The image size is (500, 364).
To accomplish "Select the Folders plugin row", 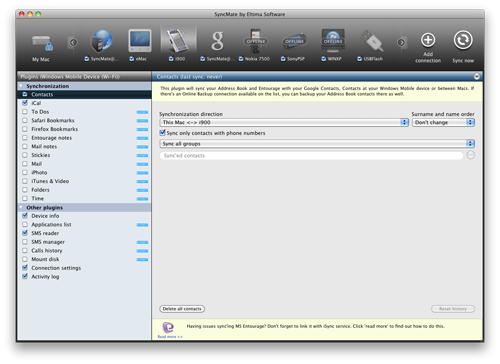I will click(x=84, y=190).
